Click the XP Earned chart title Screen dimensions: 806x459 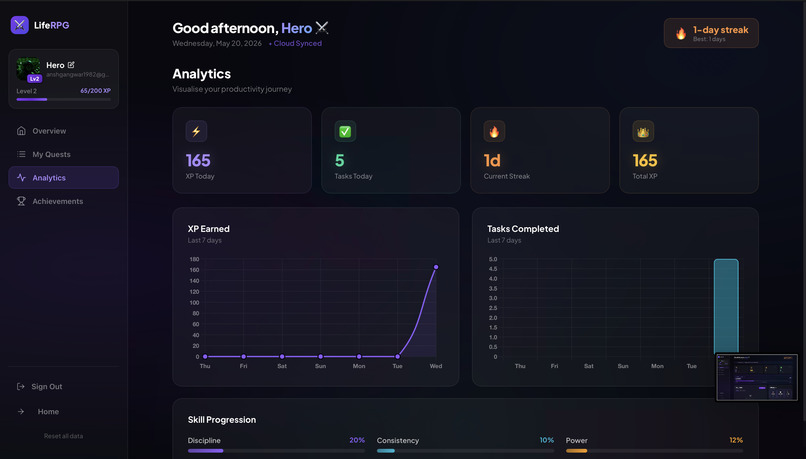(208, 229)
